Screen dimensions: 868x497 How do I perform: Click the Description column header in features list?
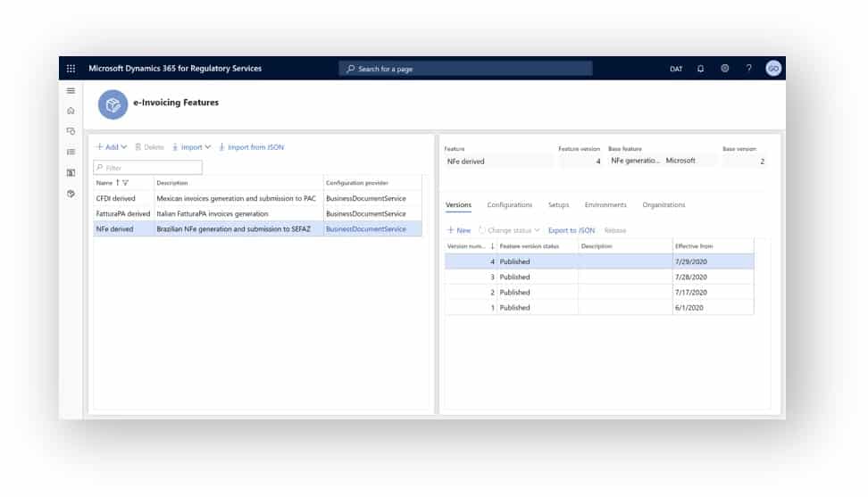172,182
